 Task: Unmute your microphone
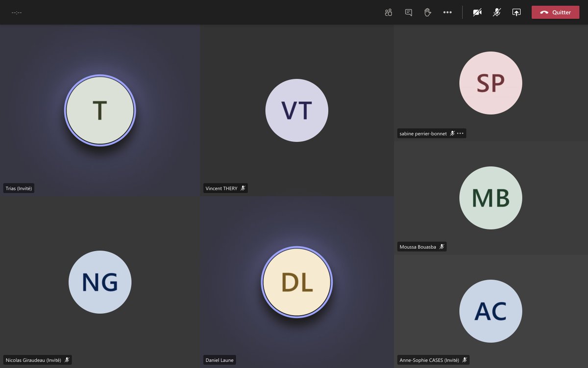pyautogui.click(x=497, y=12)
